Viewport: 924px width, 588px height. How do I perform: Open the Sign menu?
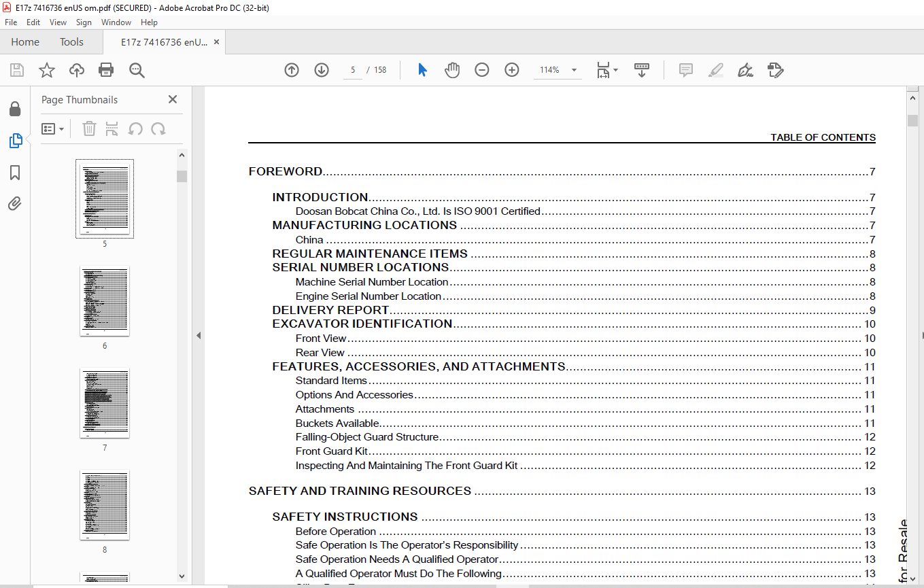pos(84,22)
